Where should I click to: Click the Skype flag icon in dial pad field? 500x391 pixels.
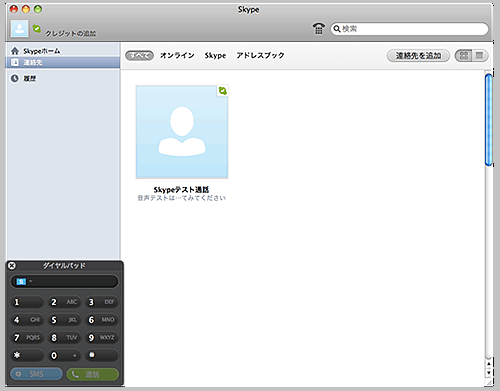(x=21, y=282)
